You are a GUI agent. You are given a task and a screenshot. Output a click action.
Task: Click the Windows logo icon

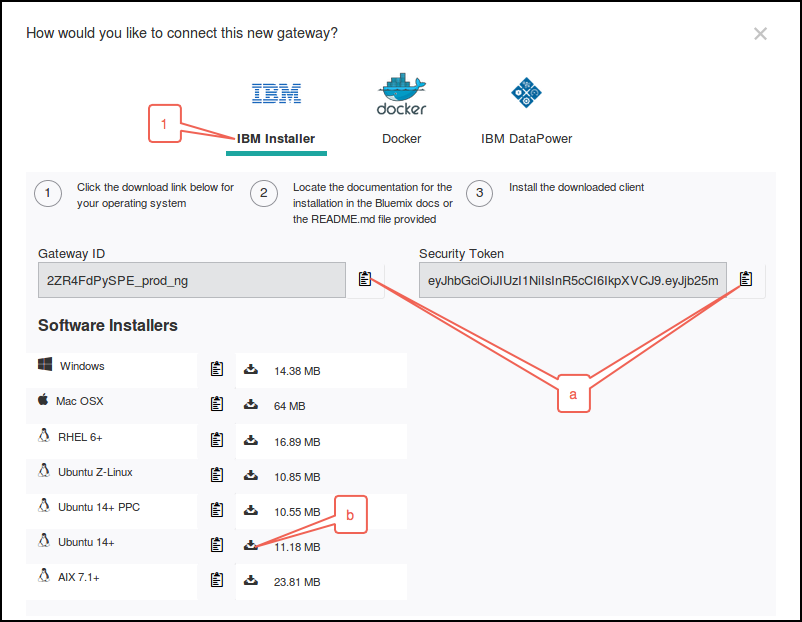tap(45, 364)
